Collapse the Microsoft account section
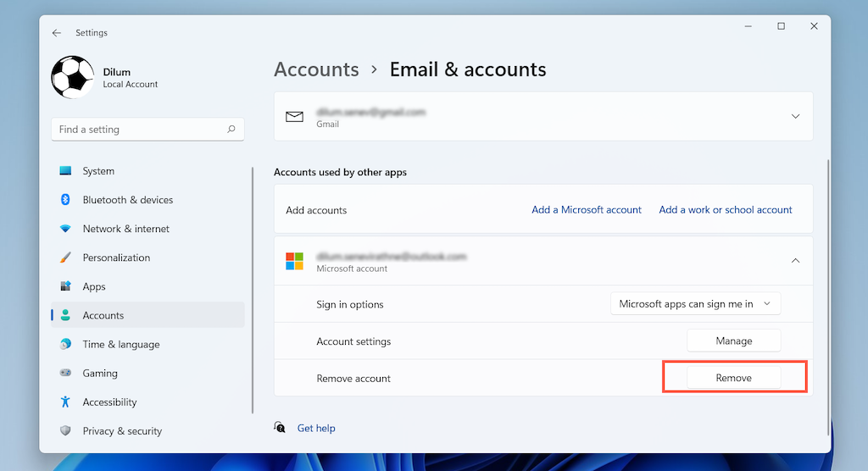 pos(795,261)
